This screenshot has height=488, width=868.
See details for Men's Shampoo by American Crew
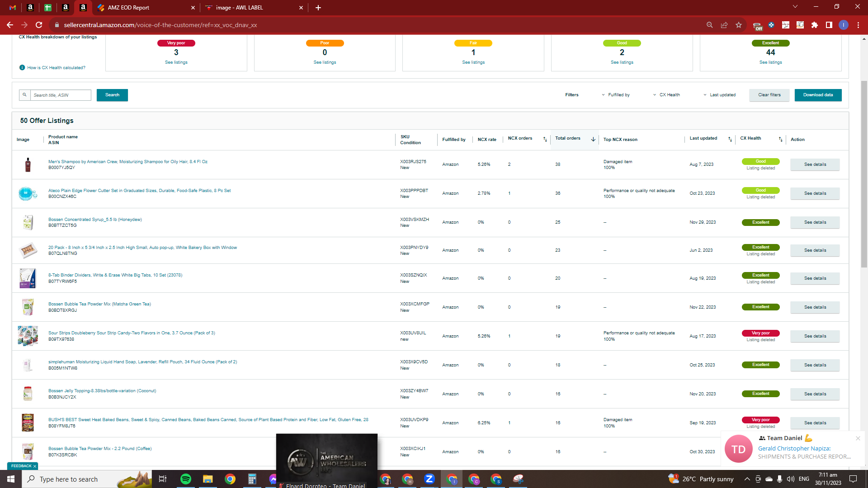(x=815, y=164)
